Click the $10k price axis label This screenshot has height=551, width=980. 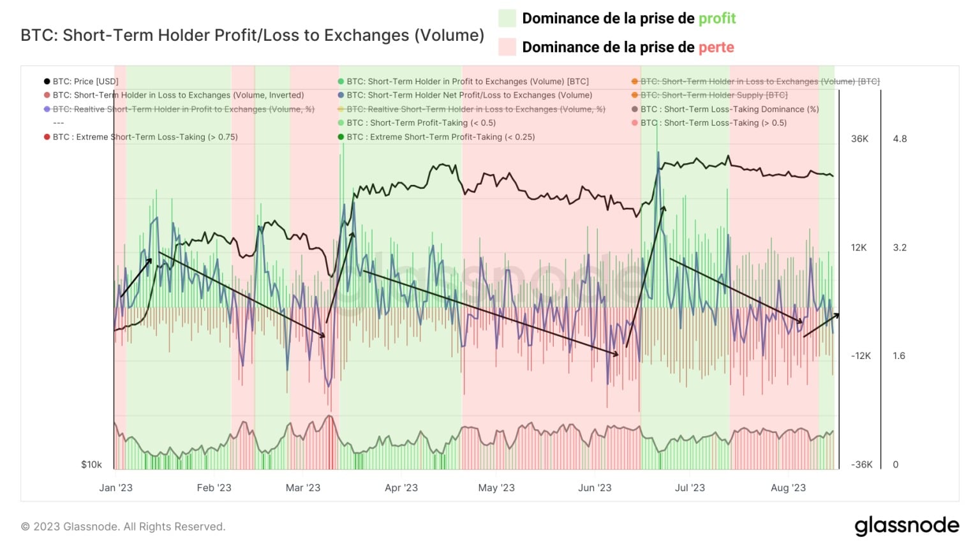point(91,465)
